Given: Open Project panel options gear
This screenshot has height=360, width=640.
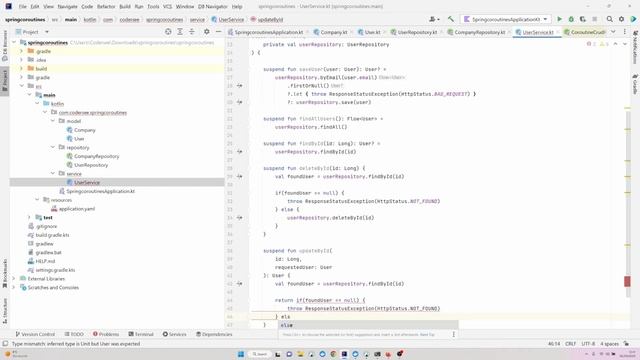Looking at the screenshot, I should coord(207,31).
